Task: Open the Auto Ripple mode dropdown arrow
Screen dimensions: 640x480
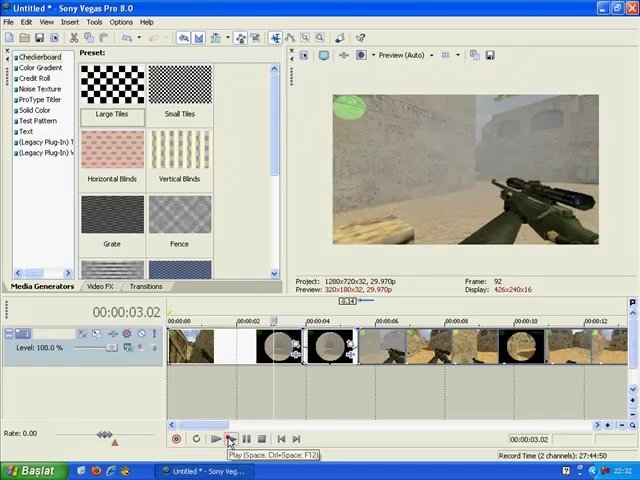Action: coord(228,38)
